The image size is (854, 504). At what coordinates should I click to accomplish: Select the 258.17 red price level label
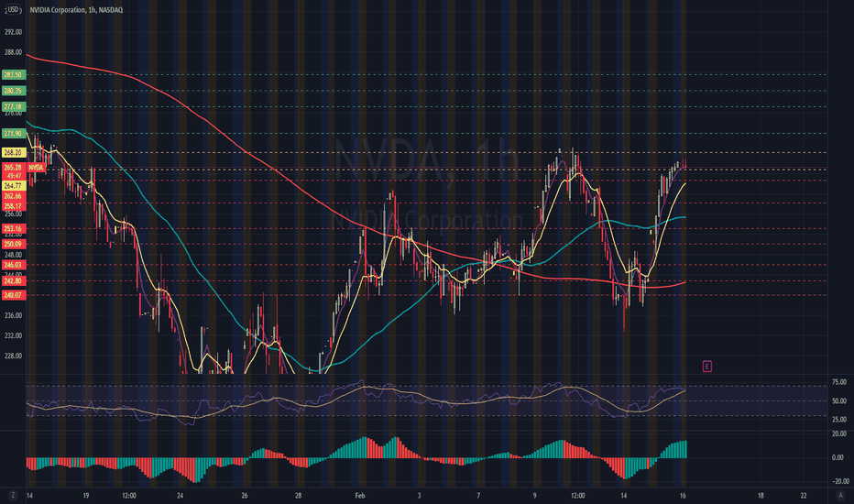(x=13, y=206)
